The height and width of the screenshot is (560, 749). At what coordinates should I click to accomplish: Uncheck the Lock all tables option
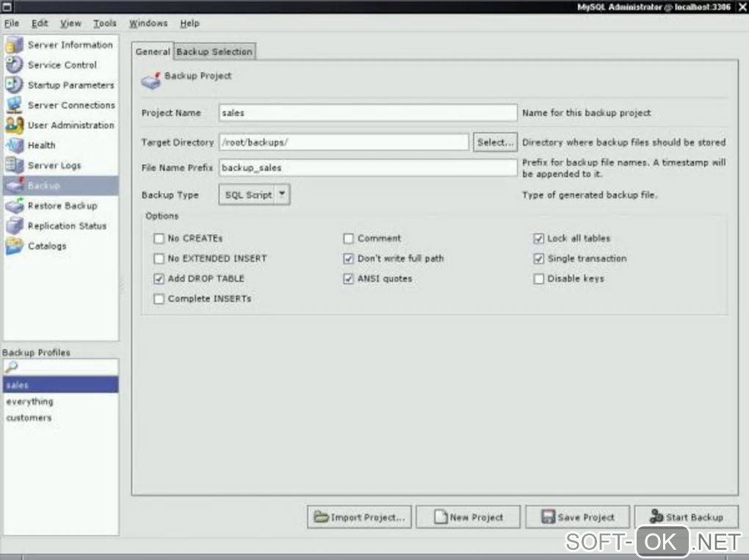pyautogui.click(x=538, y=239)
